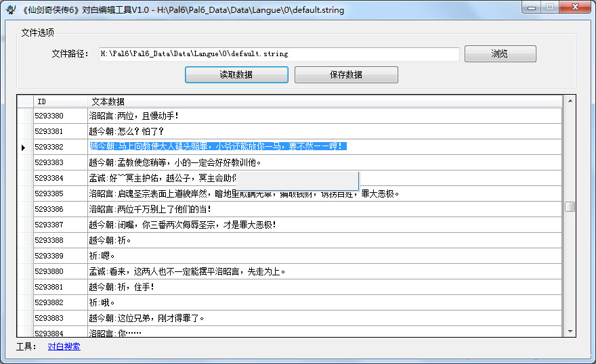Click text 洛昭言:两位千万别上了他们的当！
This screenshot has width=596, height=364.
[150, 209]
